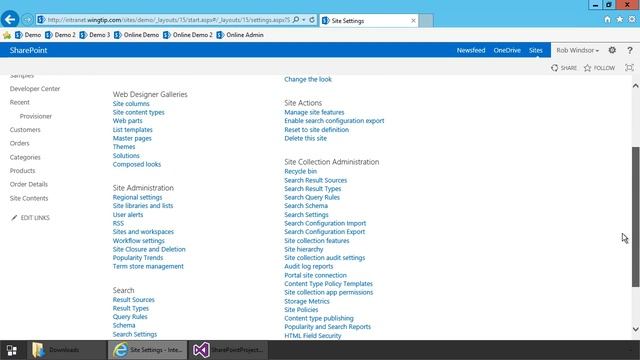The image size is (640, 360).
Task: Open the Site columns link
Action: [x=131, y=104]
